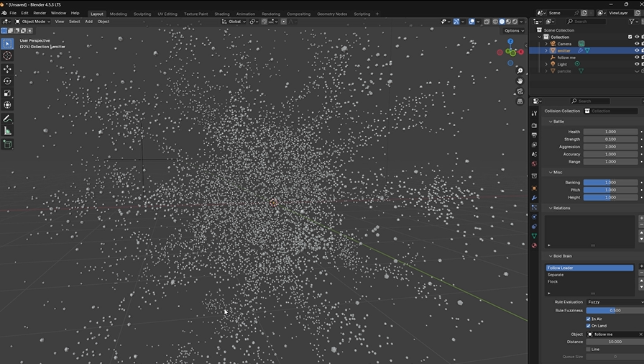
Task: Disable the On Land checkbox
Action: (588, 326)
